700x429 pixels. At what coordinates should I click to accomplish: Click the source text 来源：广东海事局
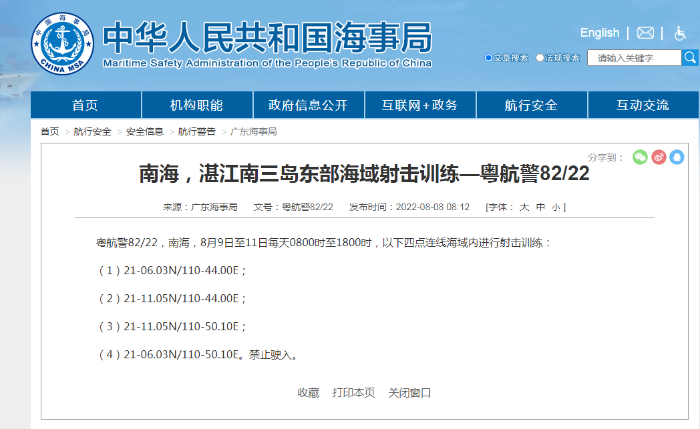coord(200,207)
